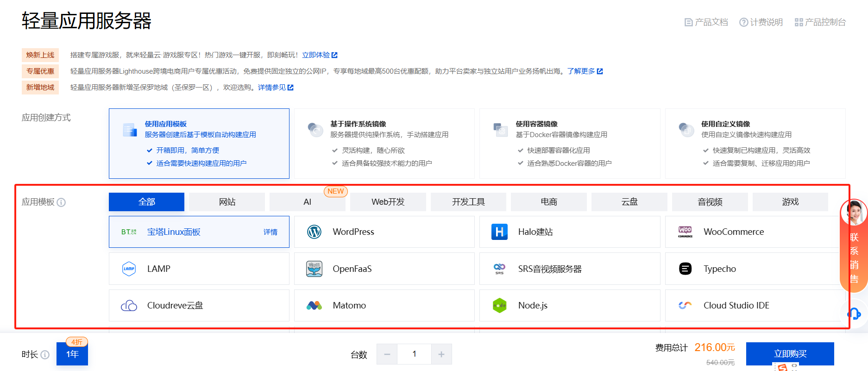
Task: Click the 宝塔Linux面板 BT logo icon
Action: point(129,232)
